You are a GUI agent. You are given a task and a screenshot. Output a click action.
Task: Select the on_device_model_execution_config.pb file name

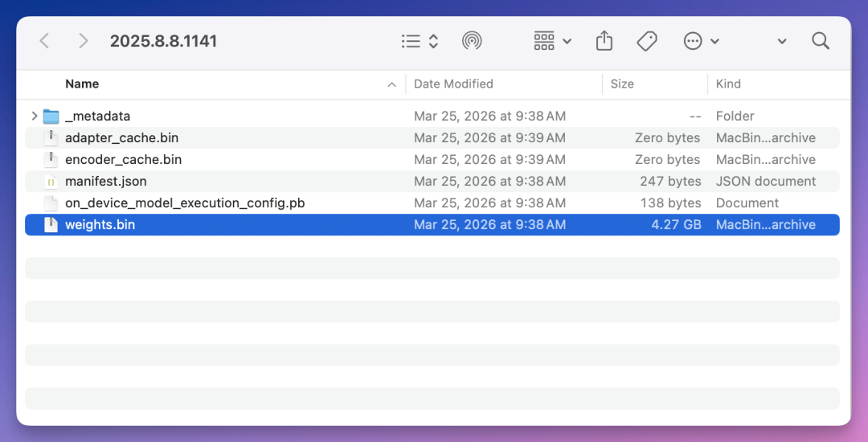point(185,203)
